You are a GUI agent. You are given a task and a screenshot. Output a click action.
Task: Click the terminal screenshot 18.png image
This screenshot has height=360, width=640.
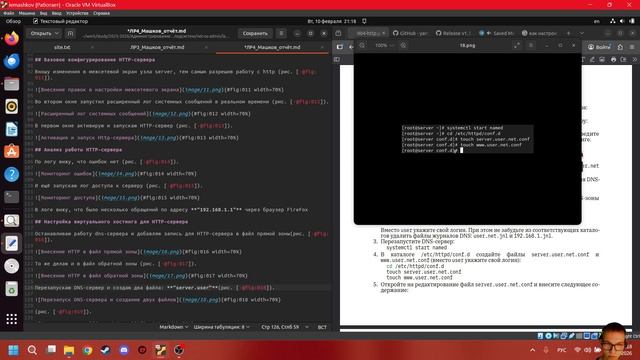coord(467,139)
